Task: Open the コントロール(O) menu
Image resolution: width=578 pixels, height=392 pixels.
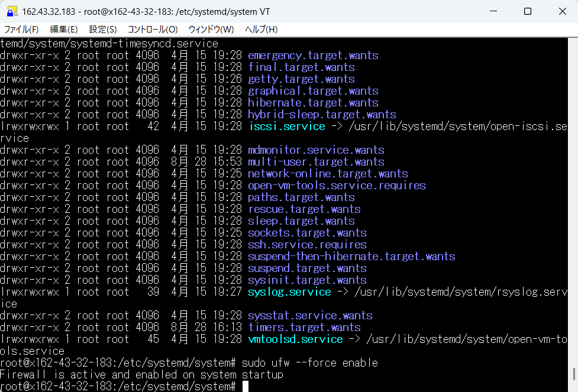Action: pos(153,29)
